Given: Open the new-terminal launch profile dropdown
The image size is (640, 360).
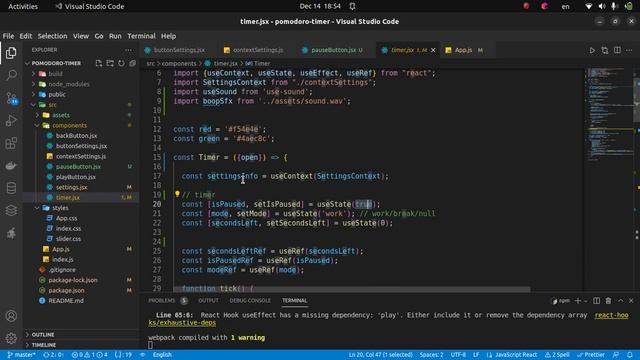Looking at the screenshot, I should click(x=586, y=301).
